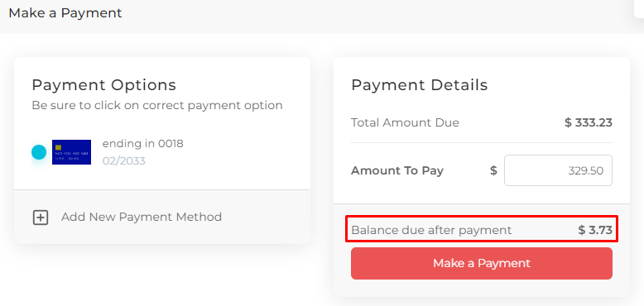Click the Total Amount Due value $ 333.23
The image size is (644, 306).
point(589,122)
